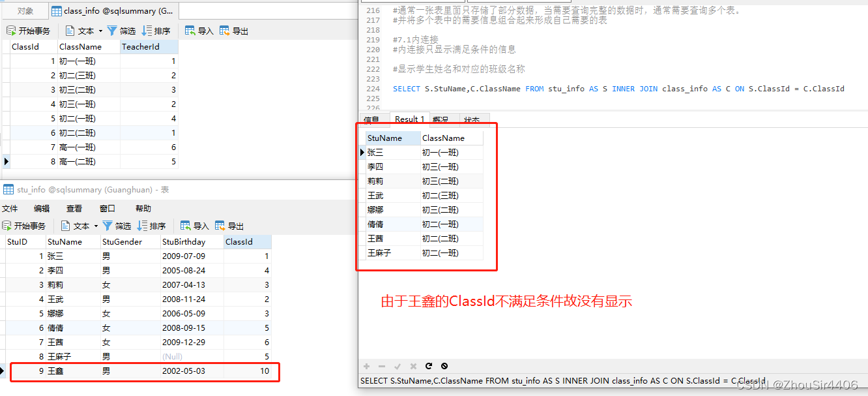Open the 导出 (Export) wizard for class_info
This screenshot has height=396, width=868.
click(233, 29)
